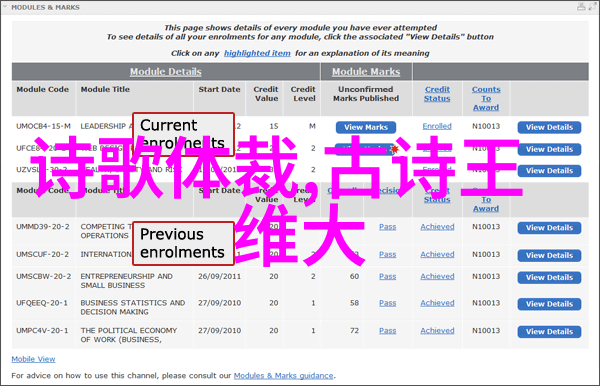
Task: Click the N10013 award code for UMOCB4-15-M
Action: click(x=486, y=126)
